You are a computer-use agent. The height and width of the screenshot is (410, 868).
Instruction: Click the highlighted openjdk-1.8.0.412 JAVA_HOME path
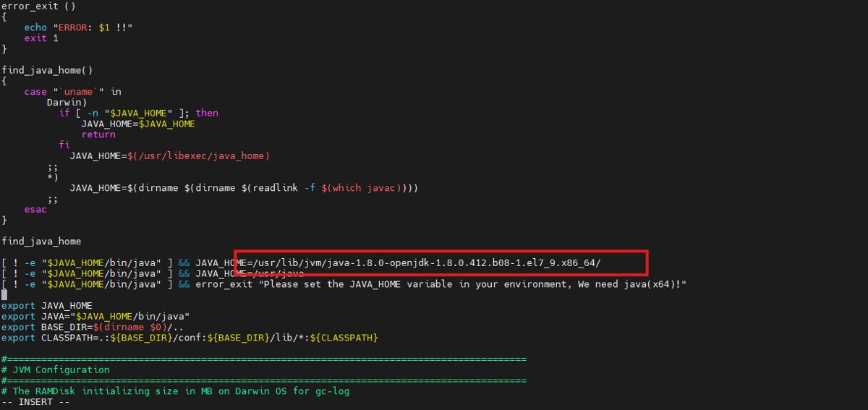tap(427, 262)
